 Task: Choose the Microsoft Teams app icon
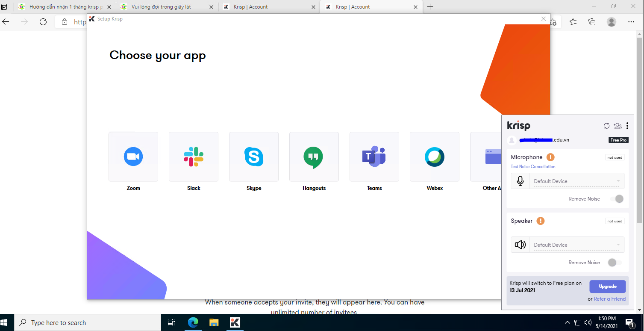[x=374, y=157]
